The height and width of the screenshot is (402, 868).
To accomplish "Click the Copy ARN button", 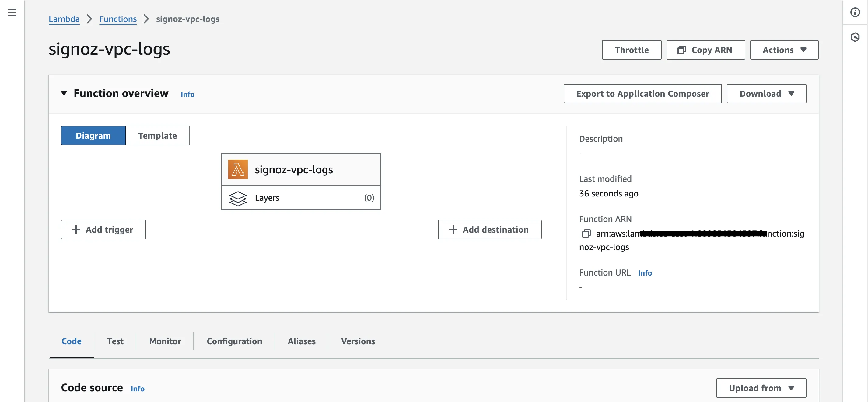I will [x=705, y=50].
